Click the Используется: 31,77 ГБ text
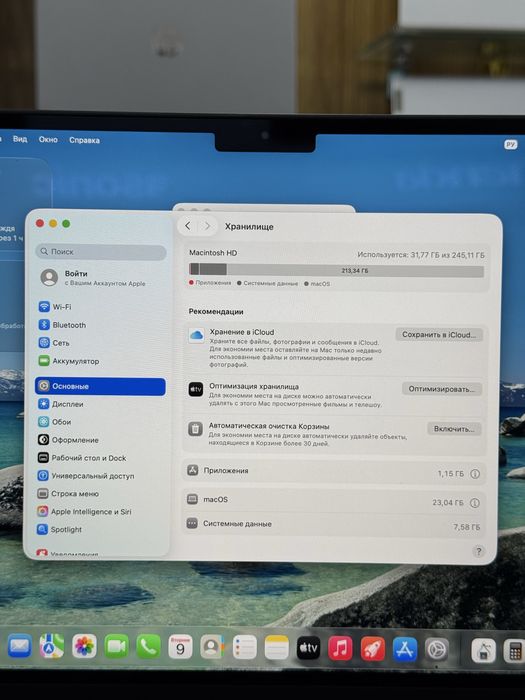Image resolution: width=525 pixels, height=700 pixels. pos(421,255)
